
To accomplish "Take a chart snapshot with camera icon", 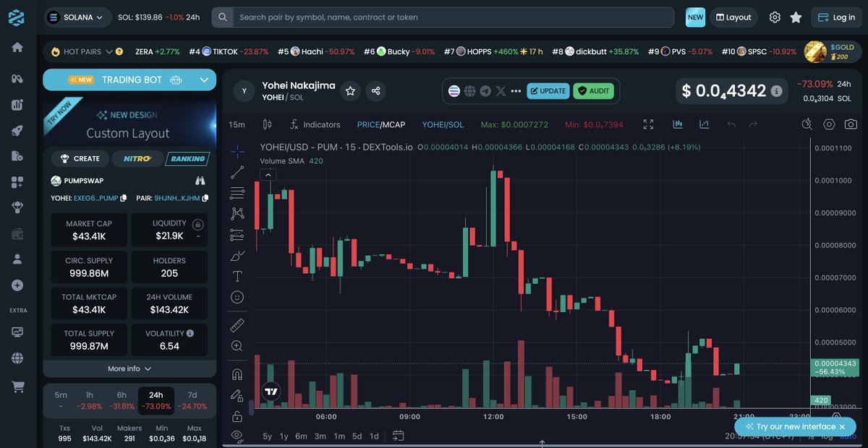I will tap(851, 124).
